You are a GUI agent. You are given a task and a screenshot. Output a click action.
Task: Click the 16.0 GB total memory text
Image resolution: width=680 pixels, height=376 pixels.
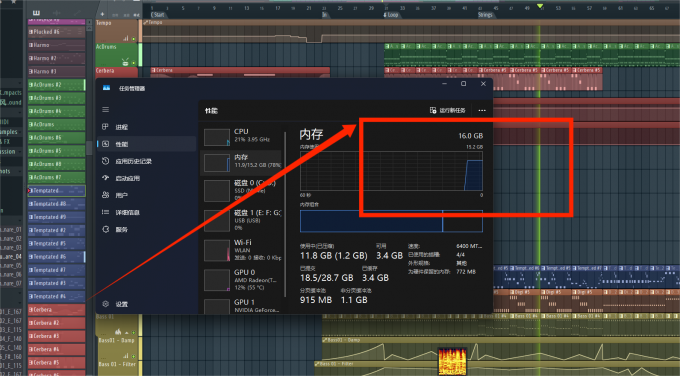(471, 136)
